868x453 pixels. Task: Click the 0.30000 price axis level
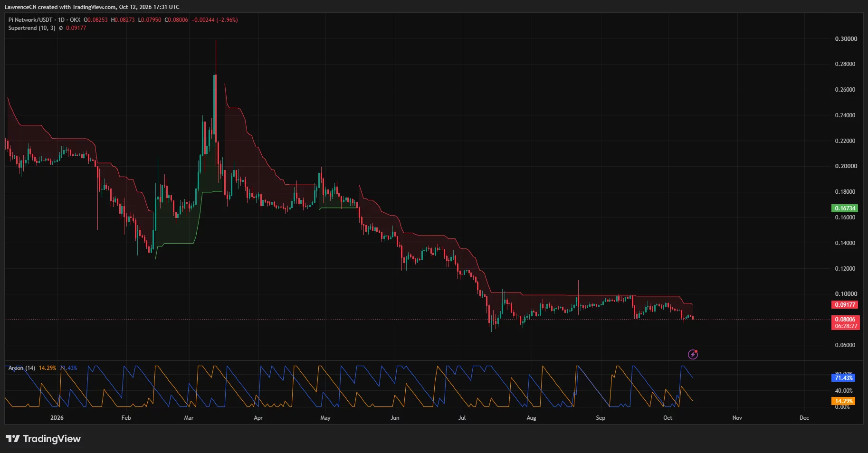pos(846,39)
